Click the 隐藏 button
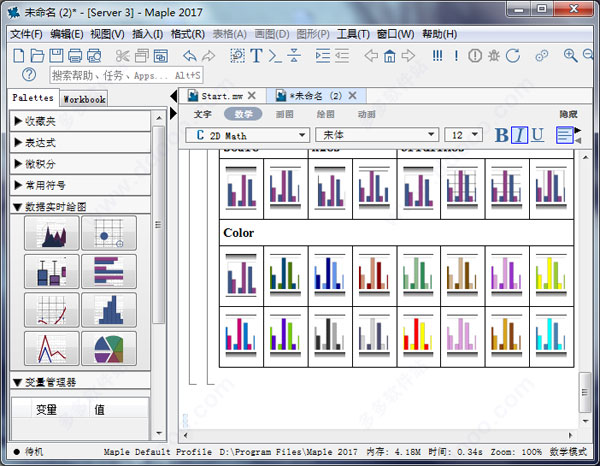 click(568, 114)
